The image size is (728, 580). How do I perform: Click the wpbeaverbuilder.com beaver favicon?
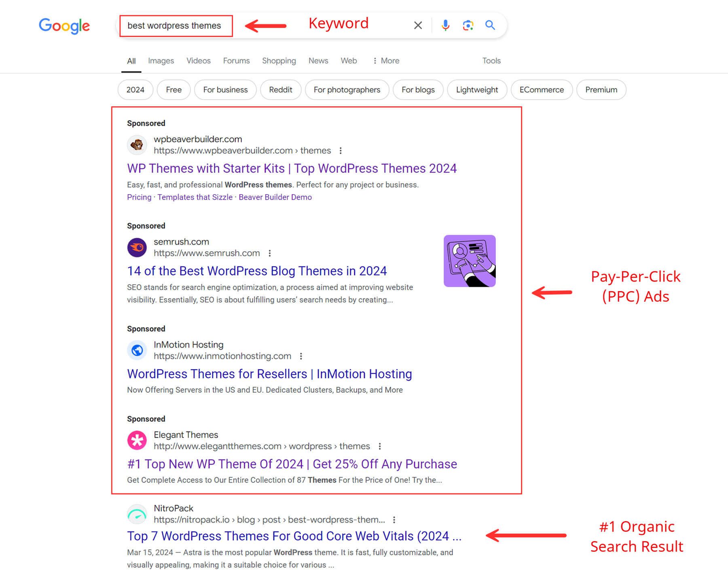[138, 145]
